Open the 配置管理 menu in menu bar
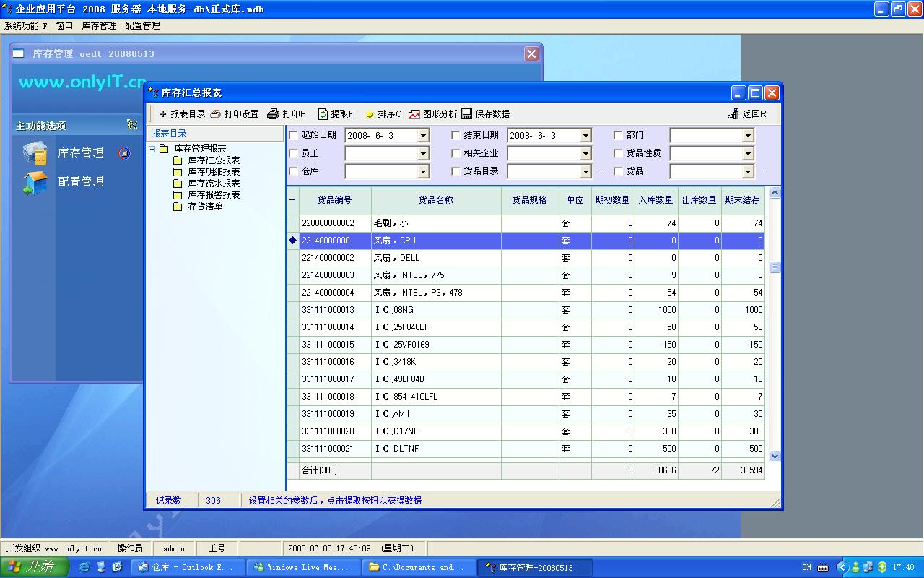This screenshot has height=578, width=924. coord(142,26)
